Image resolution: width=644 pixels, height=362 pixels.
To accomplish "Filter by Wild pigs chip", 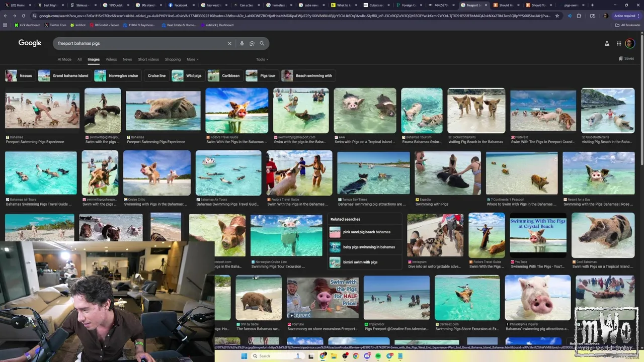I will pyautogui.click(x=187, y=75).
